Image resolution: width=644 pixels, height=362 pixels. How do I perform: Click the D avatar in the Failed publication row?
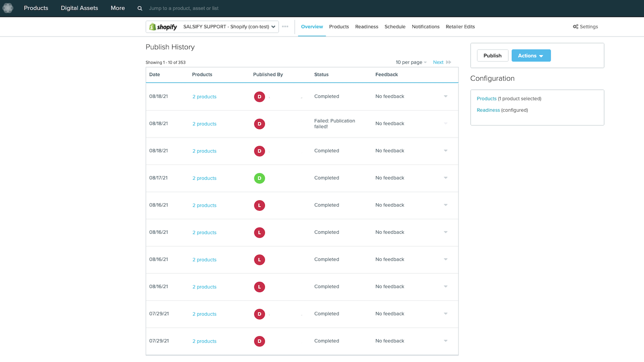pos(260,124)
